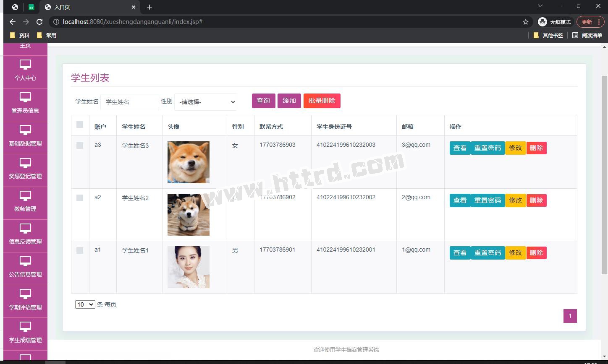Select 学期评语管理 sidebar icon
608x364 pixels.
pos(26,294)
